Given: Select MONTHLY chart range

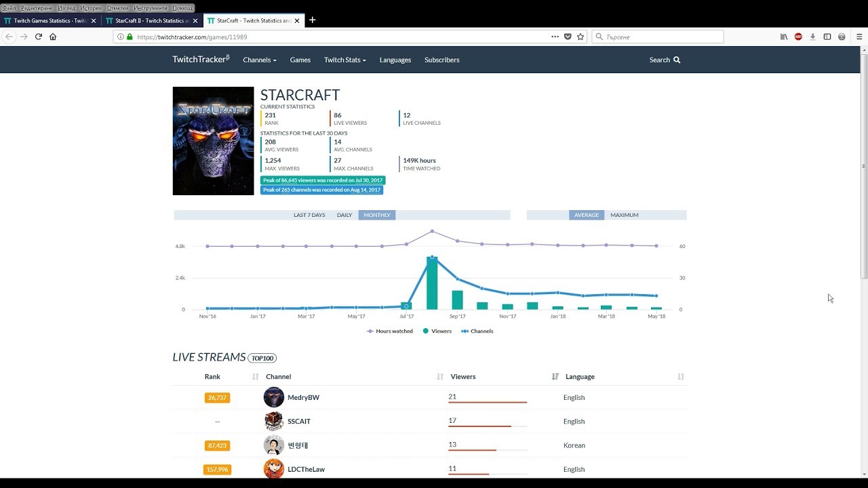Looking at the screenshot, I should (377, 215).
